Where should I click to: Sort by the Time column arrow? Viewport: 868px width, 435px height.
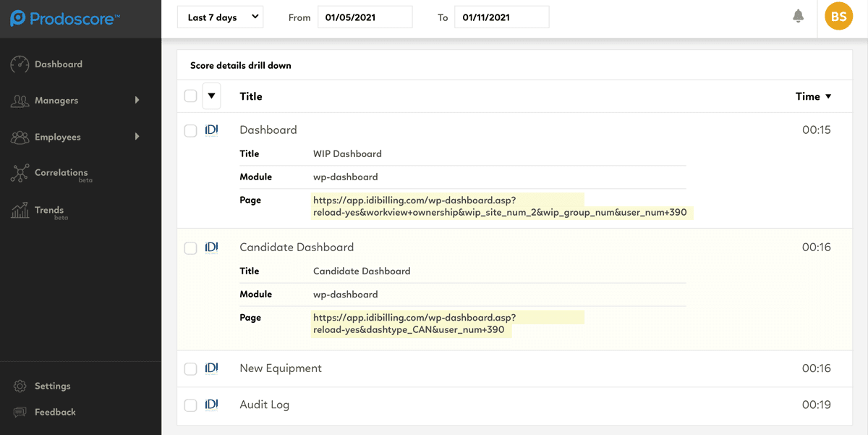828,96
